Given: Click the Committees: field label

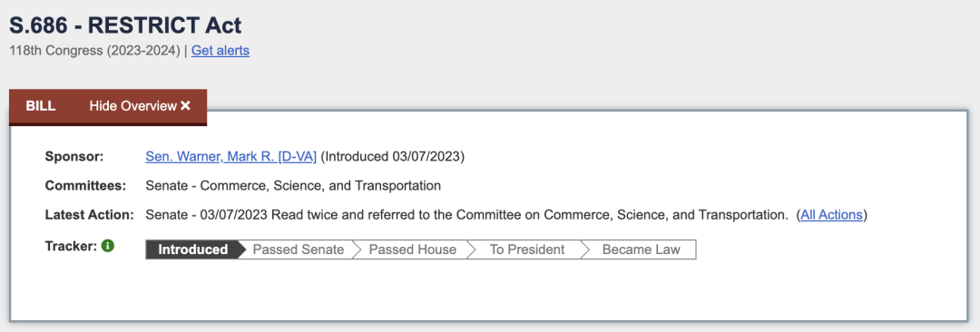Looking at the screenshot, I should coord(85,186).
